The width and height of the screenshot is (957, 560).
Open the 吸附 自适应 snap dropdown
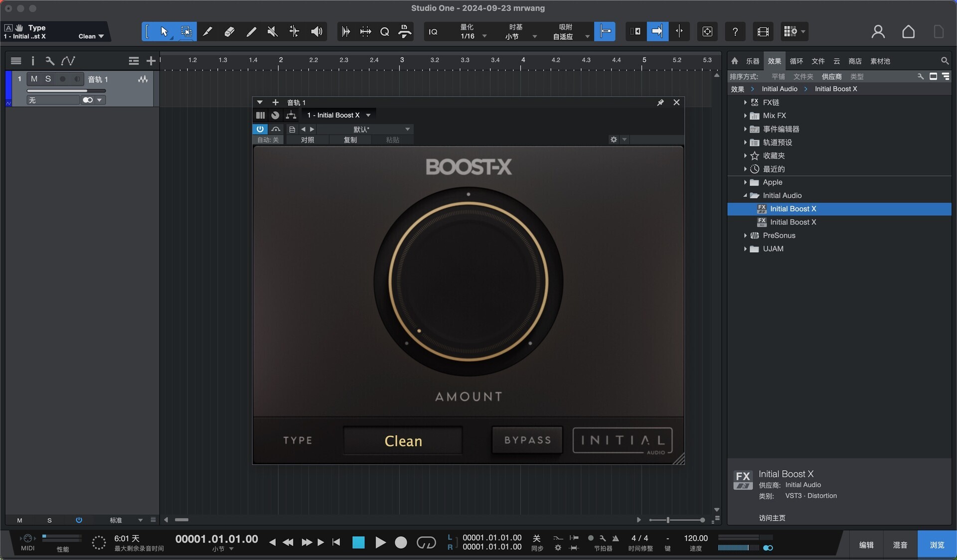point(571,31)
